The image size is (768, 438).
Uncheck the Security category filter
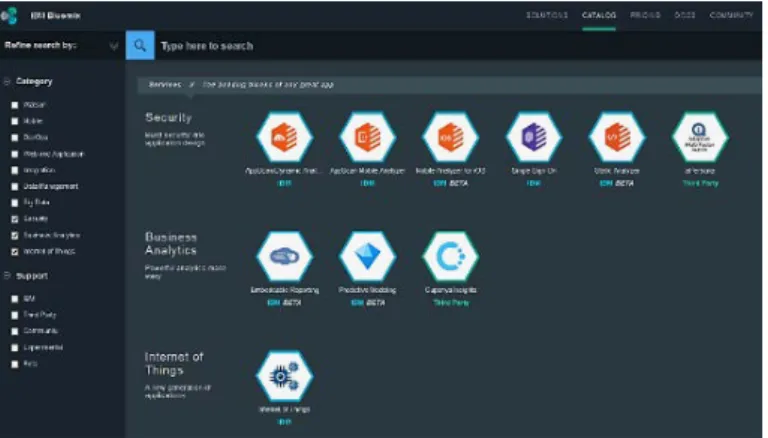point(15,219)
